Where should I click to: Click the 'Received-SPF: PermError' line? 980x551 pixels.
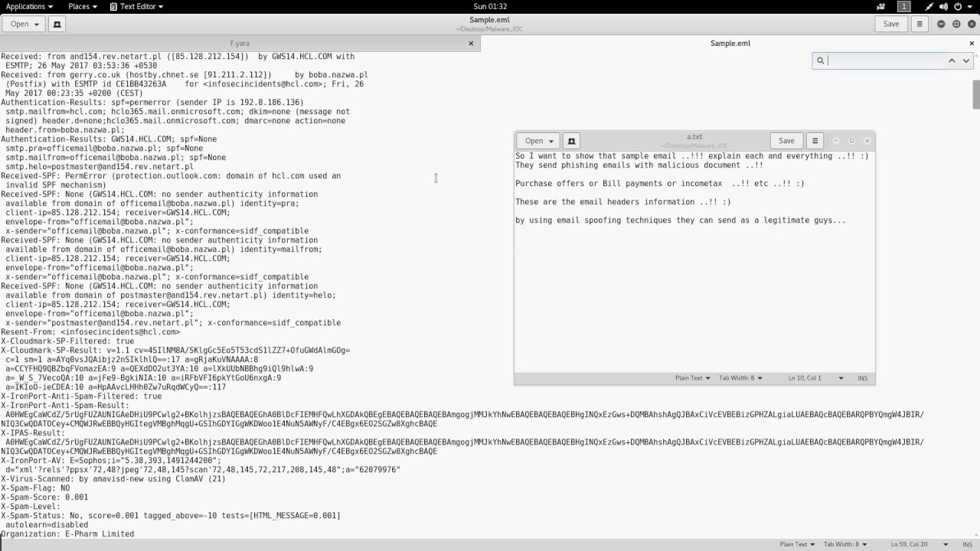tap(171, 176)
